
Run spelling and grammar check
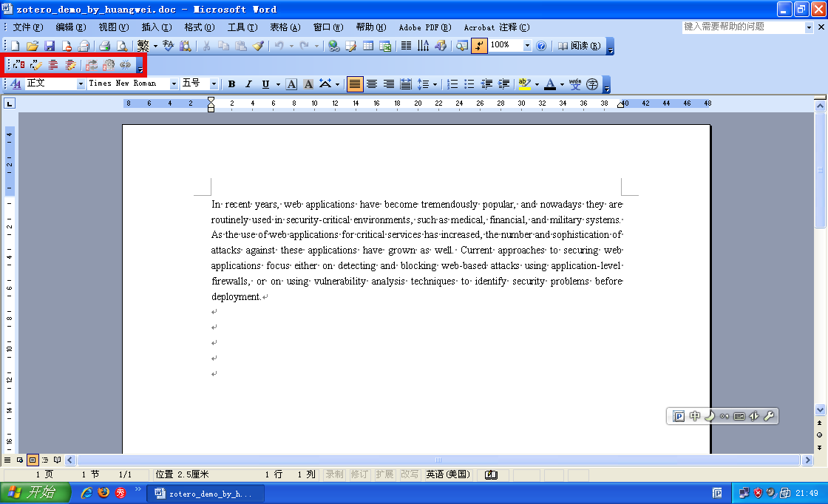(168, 46)
